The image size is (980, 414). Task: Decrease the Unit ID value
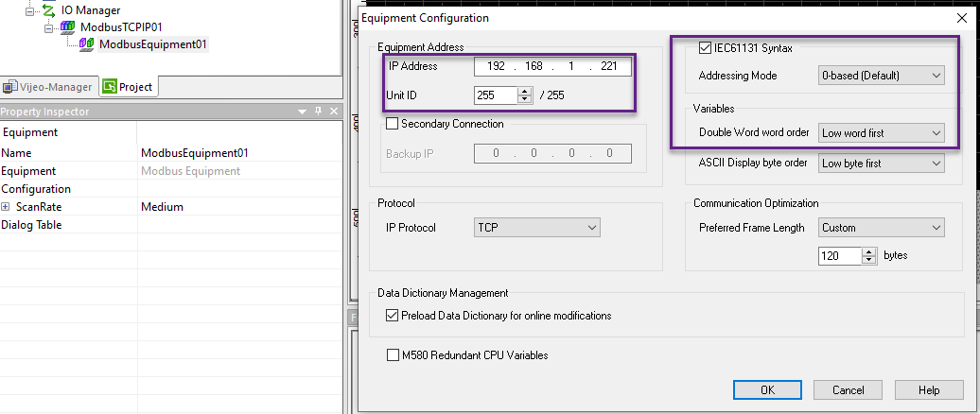pyautogui.click(x=524, y=98)
